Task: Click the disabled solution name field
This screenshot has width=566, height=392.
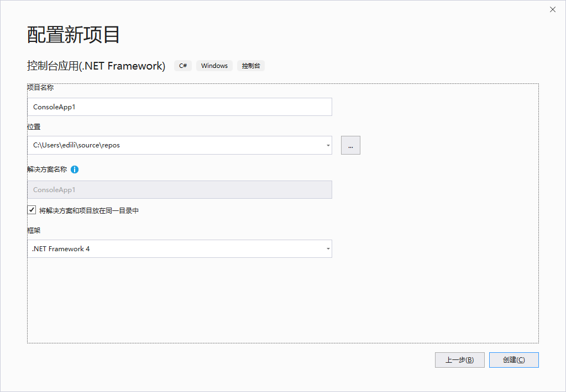Action: [180, 190]
